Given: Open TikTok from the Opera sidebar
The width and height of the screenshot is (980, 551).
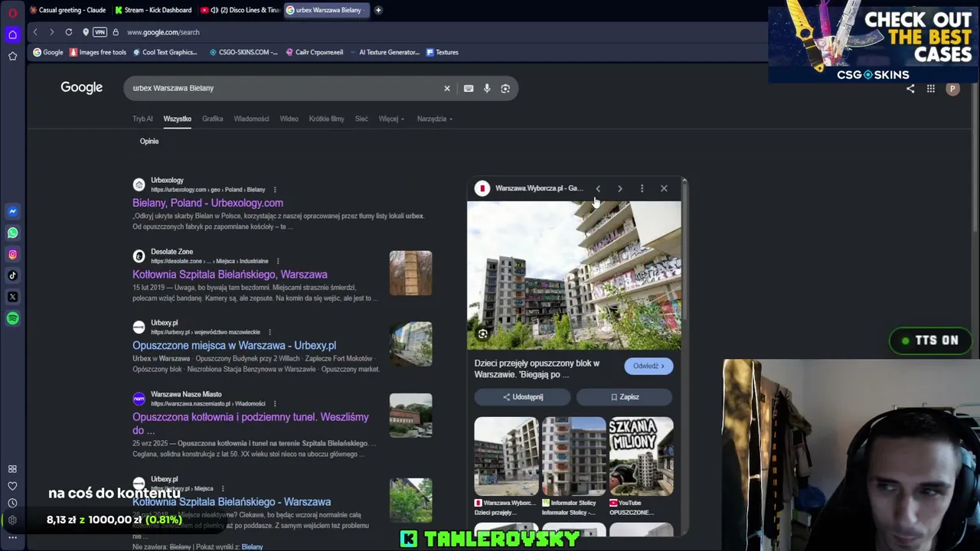Looking at the screenshot, I should (12, 275).
